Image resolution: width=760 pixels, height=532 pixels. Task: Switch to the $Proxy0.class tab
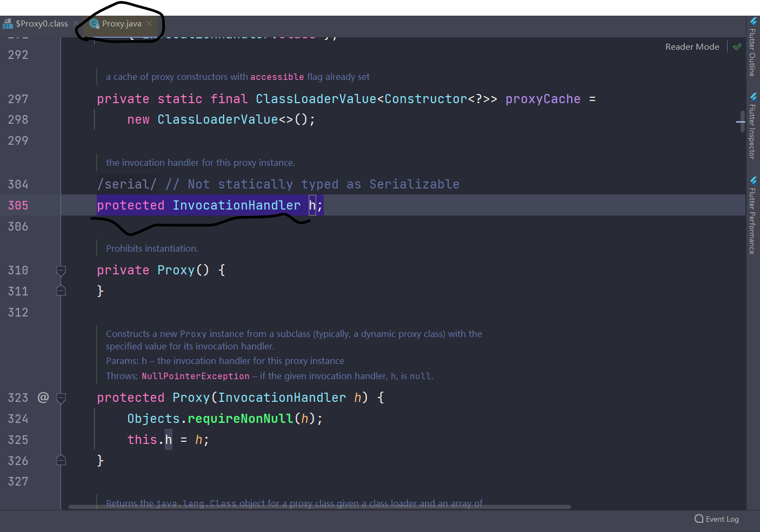point(42,24)
